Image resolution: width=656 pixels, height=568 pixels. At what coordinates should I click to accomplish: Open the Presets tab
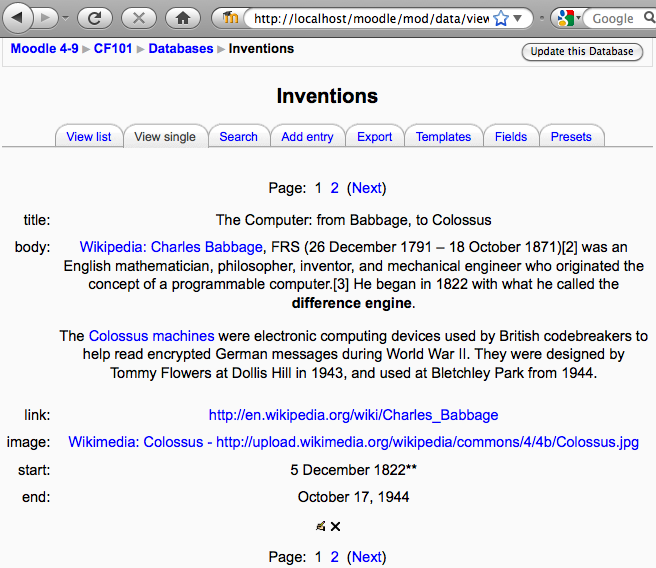tap(571, 137)
